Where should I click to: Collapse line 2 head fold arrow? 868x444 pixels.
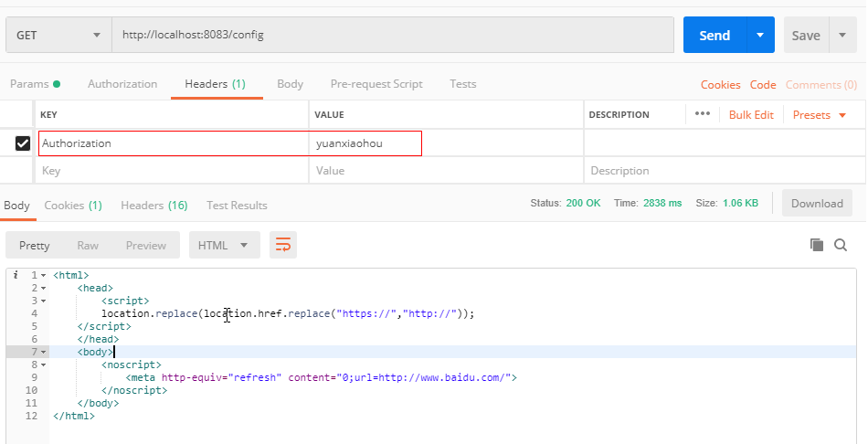(43, 288)
